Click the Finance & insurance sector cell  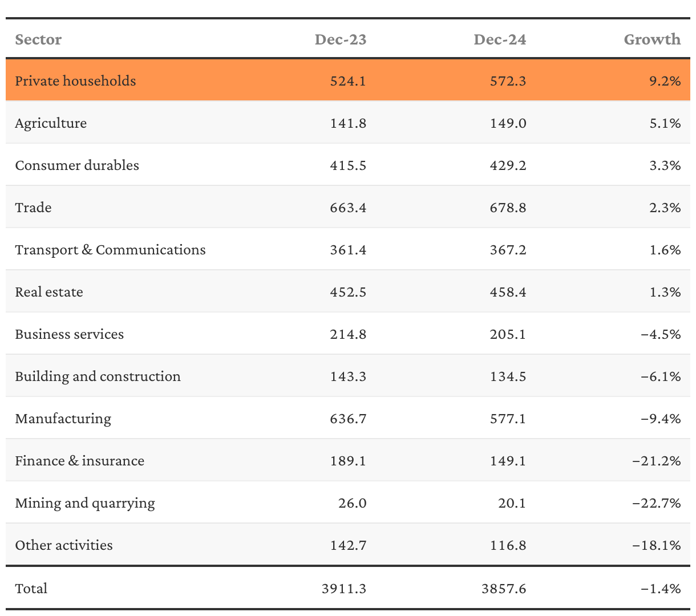pyautogui.click(x=79, y=461)
